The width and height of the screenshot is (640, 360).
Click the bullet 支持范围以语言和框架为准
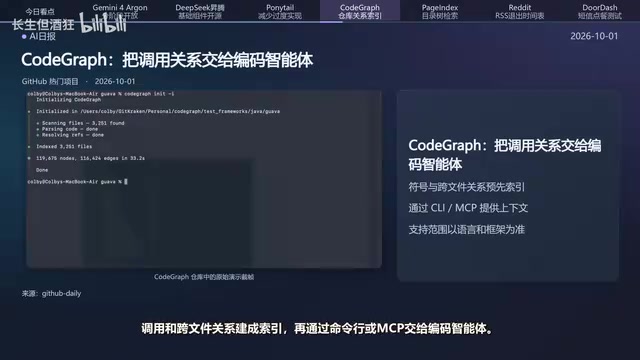467,229
